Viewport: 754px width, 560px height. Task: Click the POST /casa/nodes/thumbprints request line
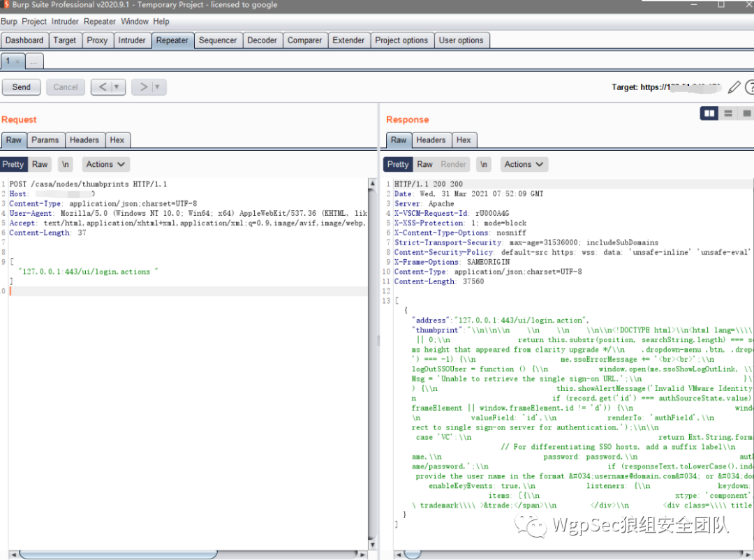tap(89, 184)
